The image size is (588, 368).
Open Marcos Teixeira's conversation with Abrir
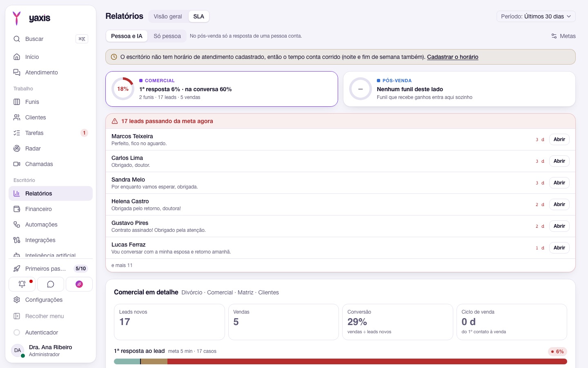[559, 139]
